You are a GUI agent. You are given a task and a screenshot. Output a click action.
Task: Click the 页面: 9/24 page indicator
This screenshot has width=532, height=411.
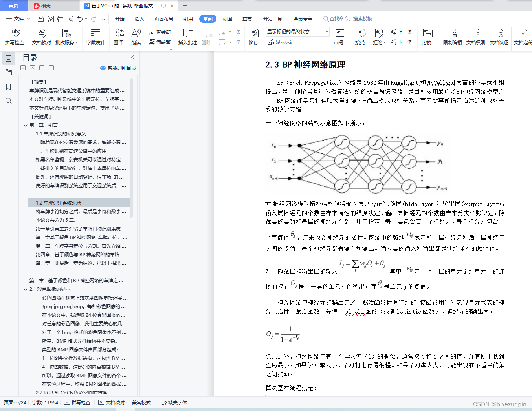15,402
